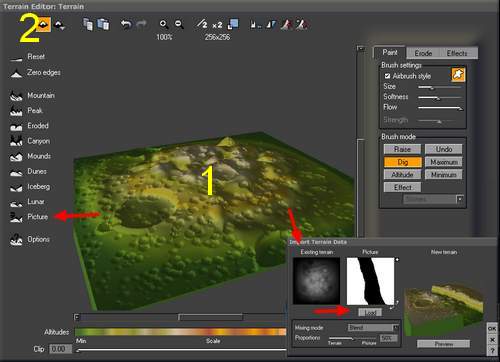The height and width of the screenshot is (362, 500).
Task: Select the Raise brush mode
Action: (402, 149)
